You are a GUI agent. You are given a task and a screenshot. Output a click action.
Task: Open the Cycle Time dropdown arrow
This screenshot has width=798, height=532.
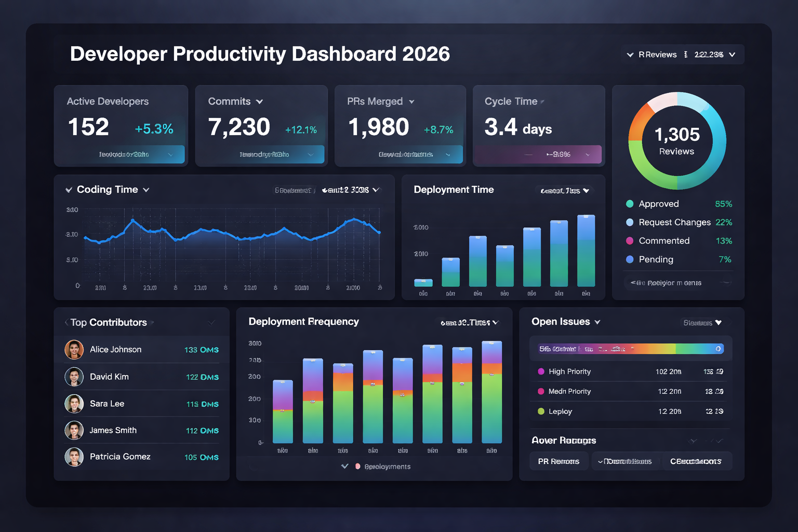tap(542, 102)
